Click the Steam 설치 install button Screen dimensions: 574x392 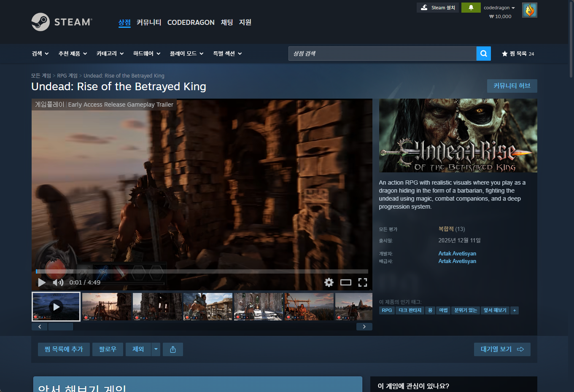point(438,8)
